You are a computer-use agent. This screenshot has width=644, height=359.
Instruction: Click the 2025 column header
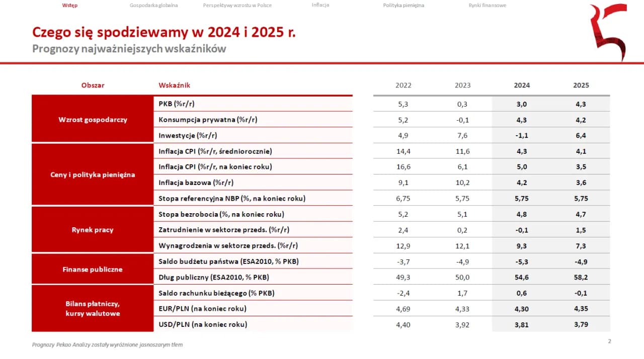pos(581,85)
